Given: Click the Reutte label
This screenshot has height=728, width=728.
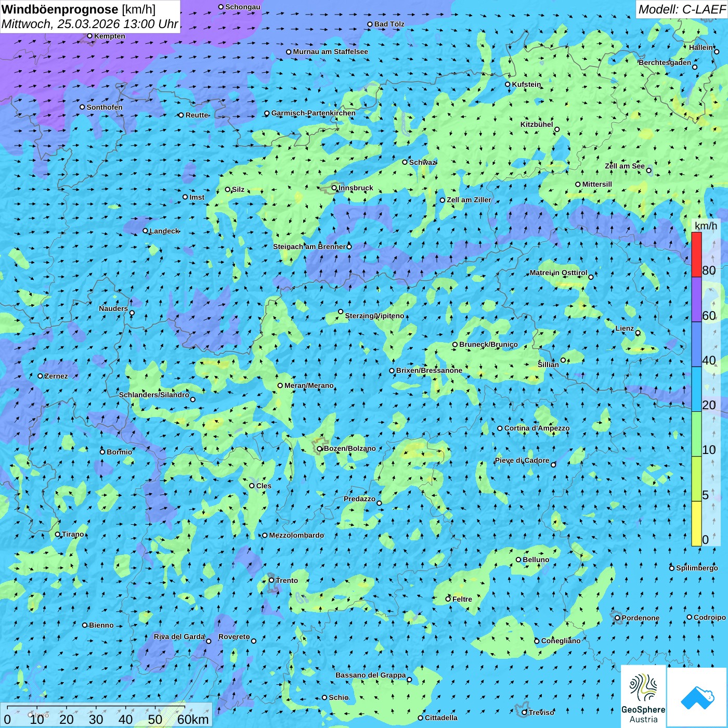Looking at the screenshot, I should tap(197, 115).
